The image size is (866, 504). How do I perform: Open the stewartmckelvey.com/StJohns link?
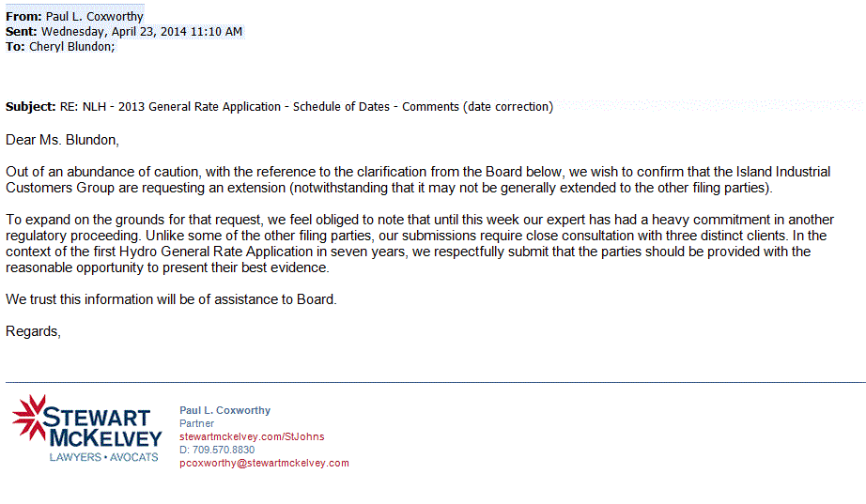[x=252, y=436]
